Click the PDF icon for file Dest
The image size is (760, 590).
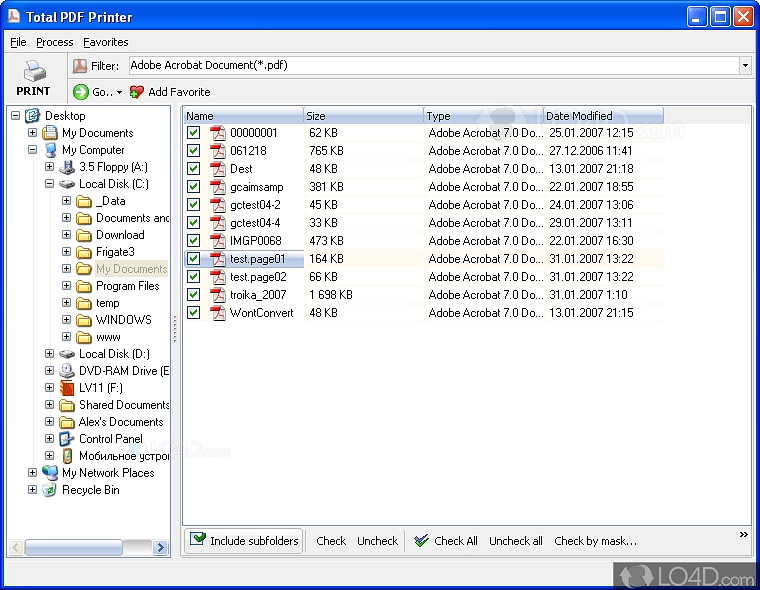click(x=218, y=169)
